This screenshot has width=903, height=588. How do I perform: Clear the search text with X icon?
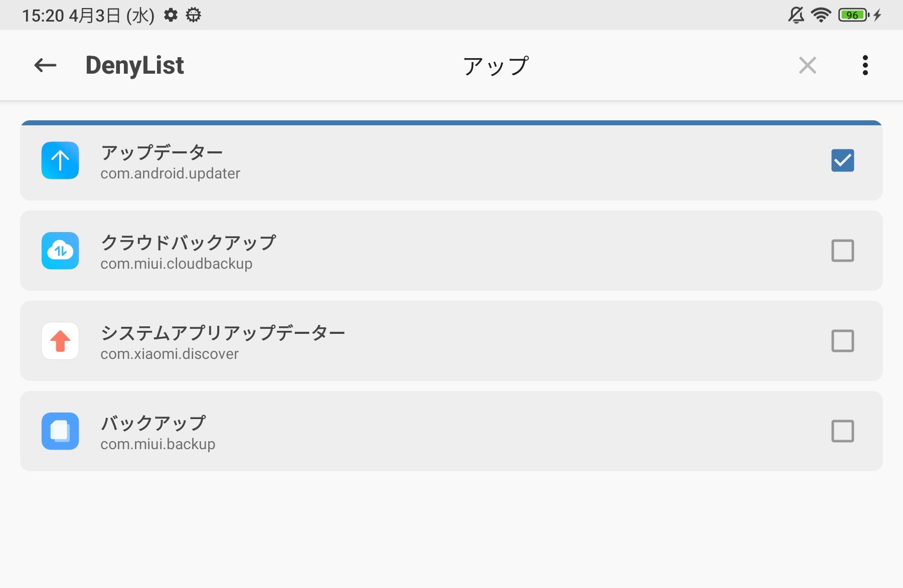pyautogui.click(x=807, y=65)
